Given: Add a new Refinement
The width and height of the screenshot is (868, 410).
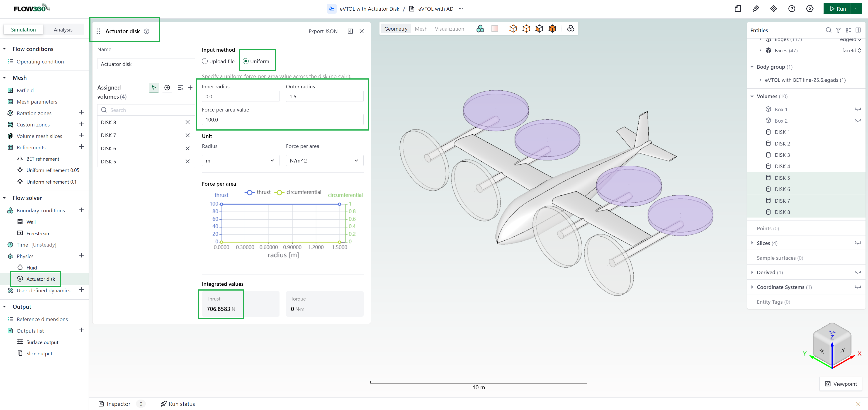Looking at the screenshot, I should pos(81,147).
